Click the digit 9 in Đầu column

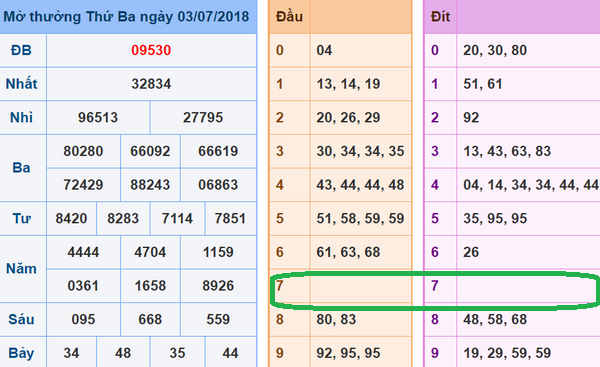(x=280, y=353)
